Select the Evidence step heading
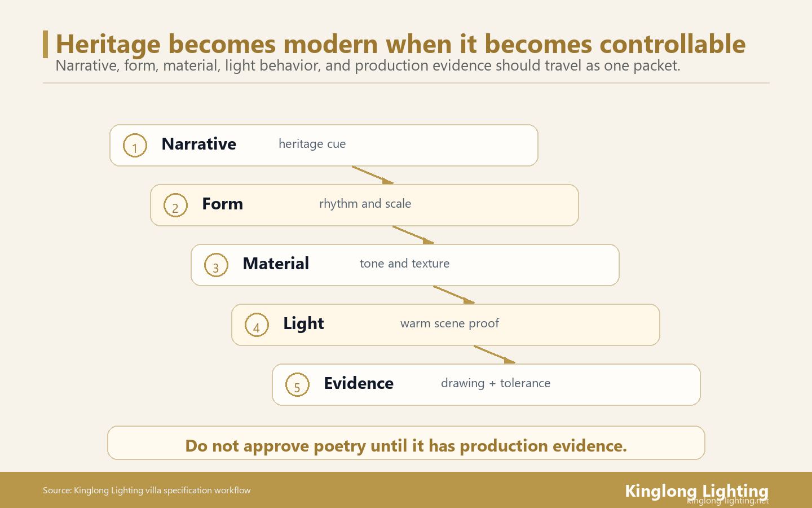This screenshot has height=508, width=812. point(359,383)
